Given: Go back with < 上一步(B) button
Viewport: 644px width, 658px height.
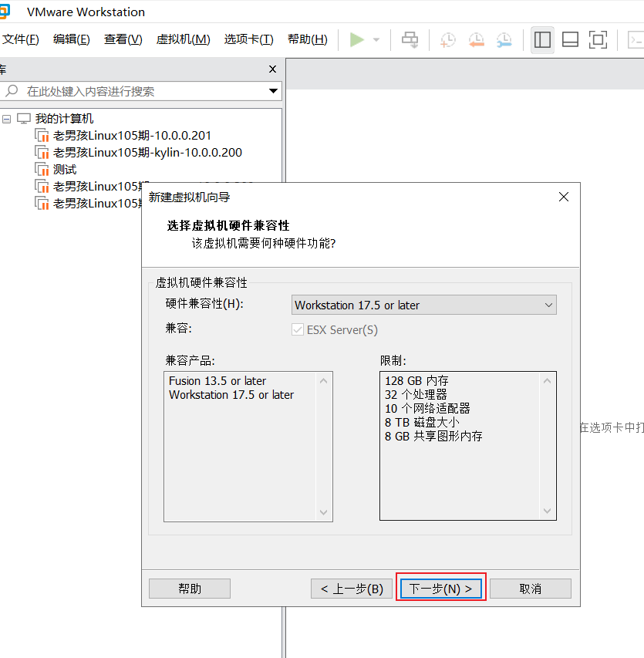Looking at the screenshot, I should coord(352,589).
